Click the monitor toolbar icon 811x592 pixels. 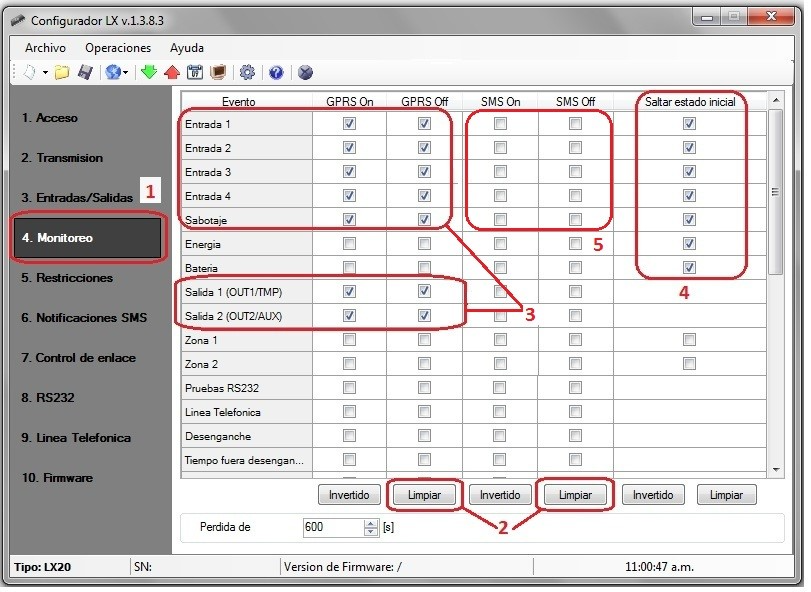coord(219,73)
